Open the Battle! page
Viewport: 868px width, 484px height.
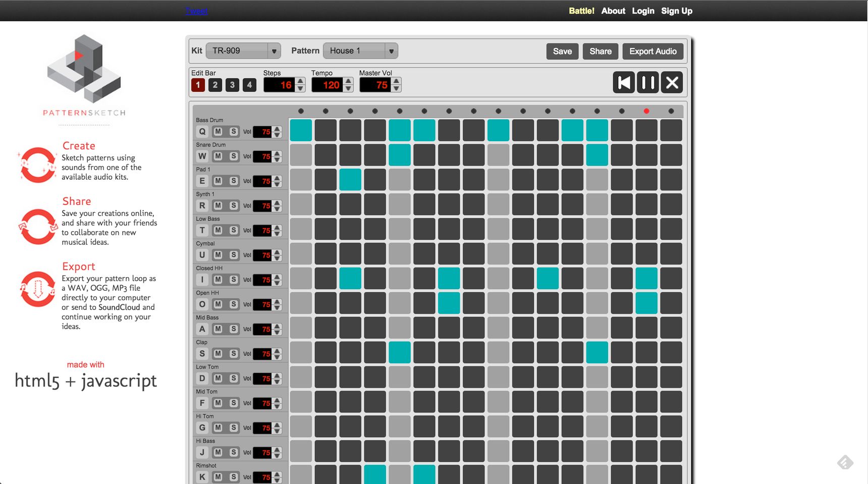[x=581, y=11]
